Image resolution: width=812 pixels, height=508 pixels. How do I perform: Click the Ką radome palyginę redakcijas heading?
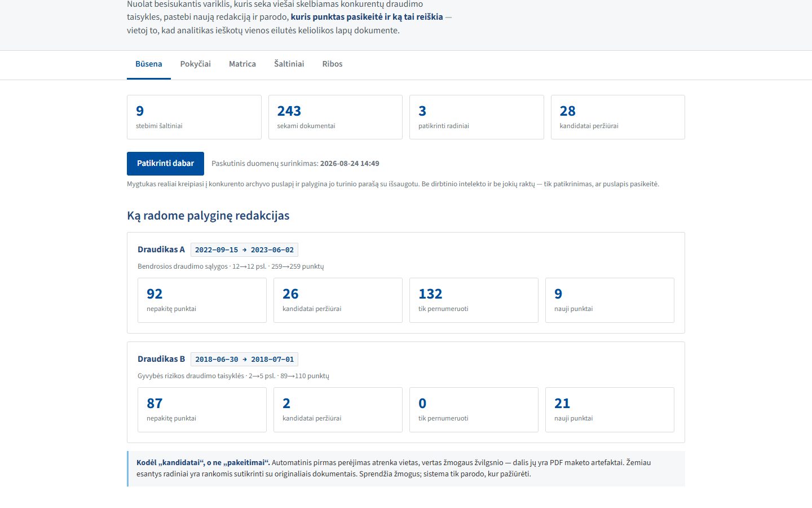[208, 216]
